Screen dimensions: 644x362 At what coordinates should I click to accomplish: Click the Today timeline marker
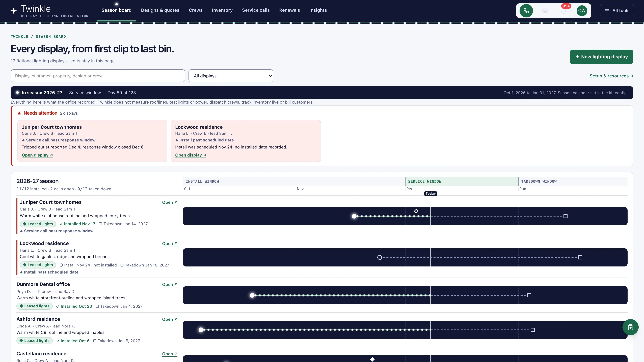pos(431,194)
